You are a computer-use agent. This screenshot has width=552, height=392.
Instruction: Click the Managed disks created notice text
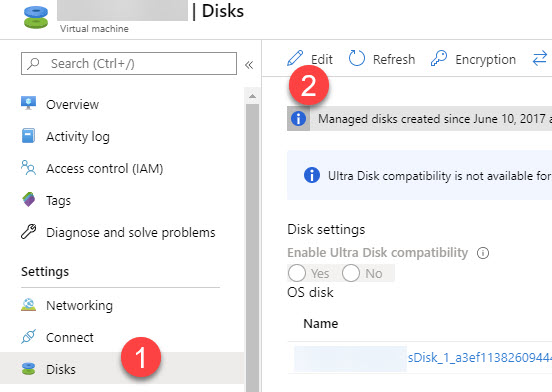(x=435, y=119)
